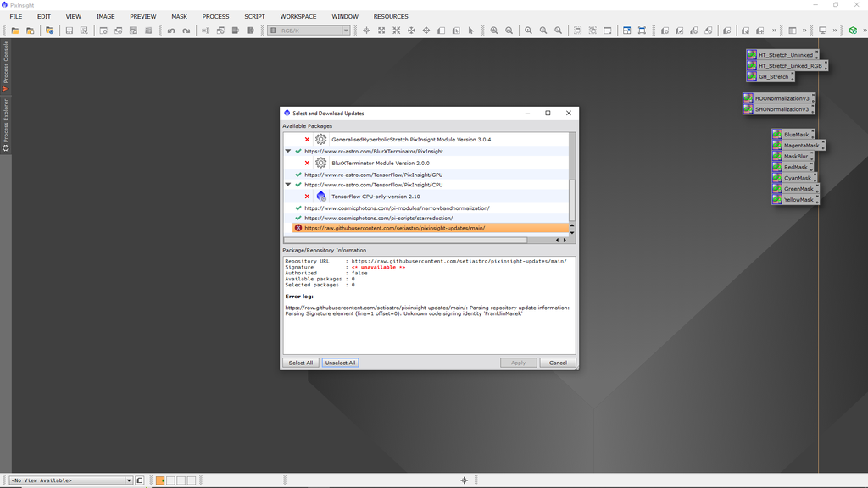Open the Process Console side tab
The width and height of the screenshot is (868, 488).
[x=6, y=65]
